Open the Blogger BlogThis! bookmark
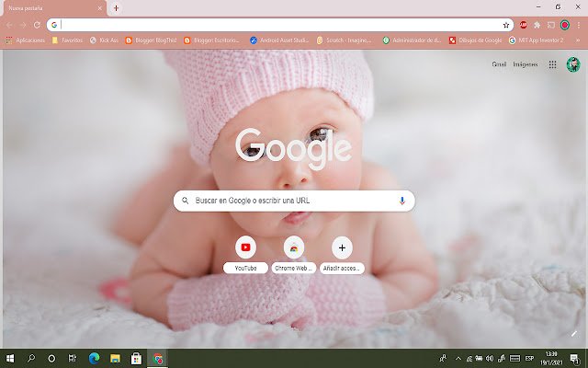 151,40
